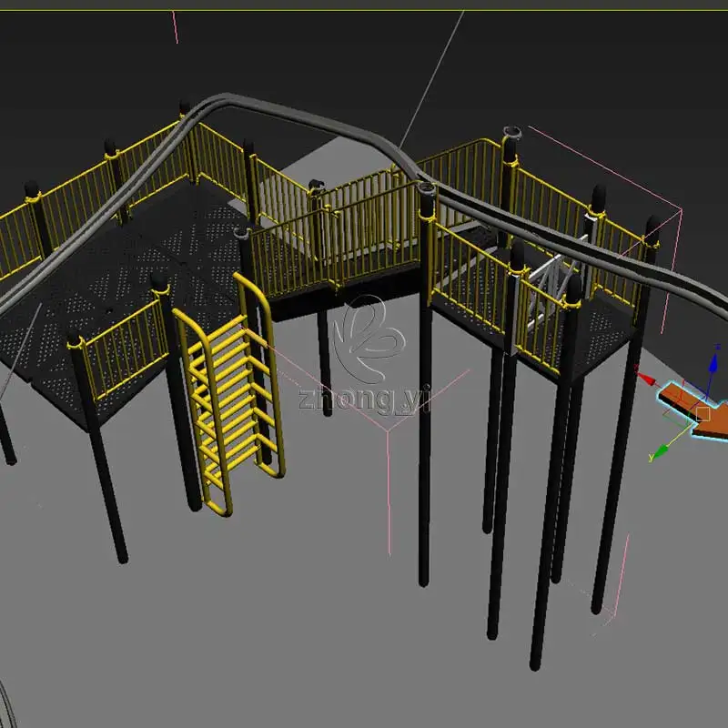Click the zhong.yi watermark text

[x=364, y=399]
